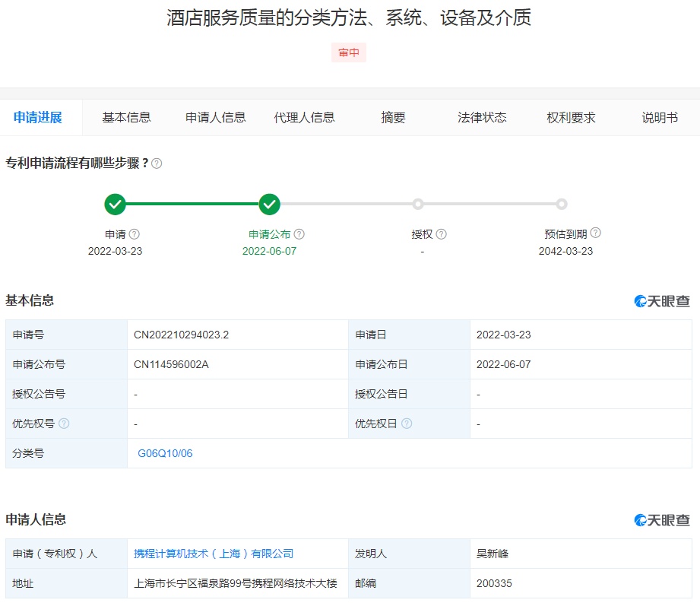Click help icon beside 优先权号
The height and width of the screenshot is (603, 700).
tap(64, 424)
